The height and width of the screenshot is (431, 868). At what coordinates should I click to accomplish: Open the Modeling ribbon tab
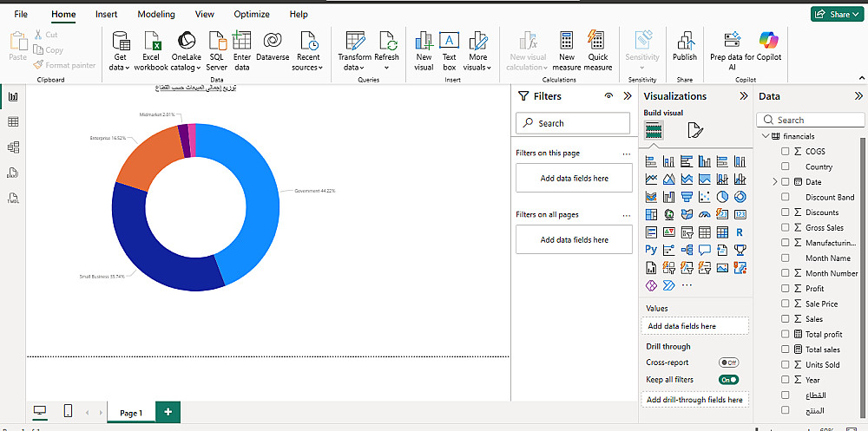[x=156, y=15]
